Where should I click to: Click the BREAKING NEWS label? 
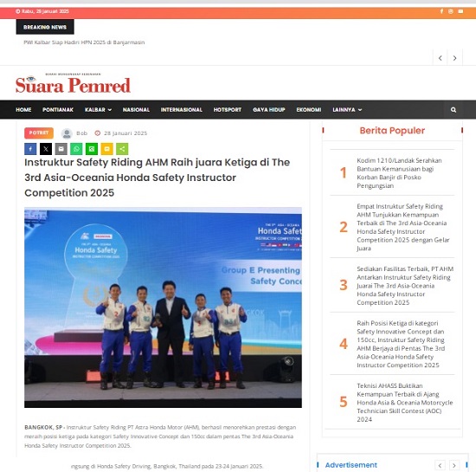pyautogui.click(x=45, y=27)
